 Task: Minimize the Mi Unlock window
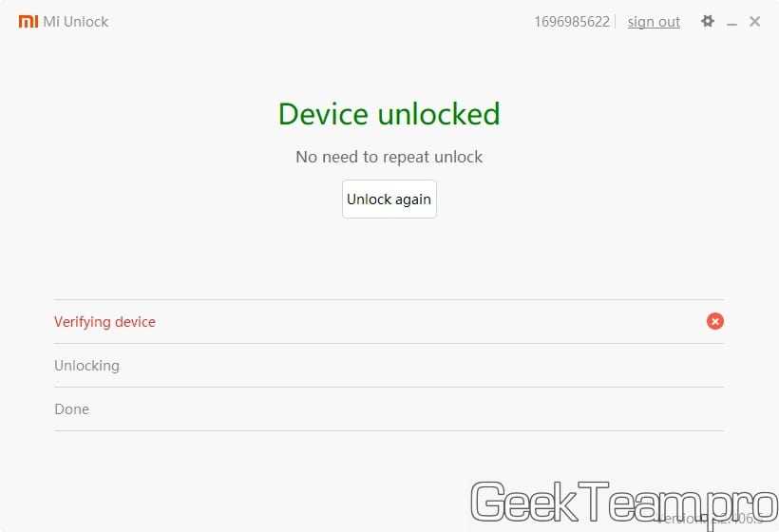pyautogui.click(x=731, y=23)
